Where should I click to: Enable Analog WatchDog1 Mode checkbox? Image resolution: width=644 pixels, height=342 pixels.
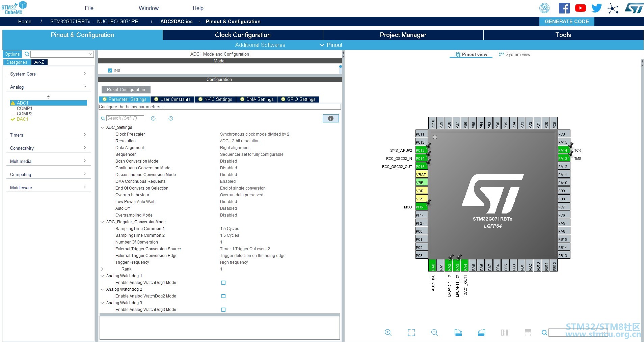(x=223, y=283)
